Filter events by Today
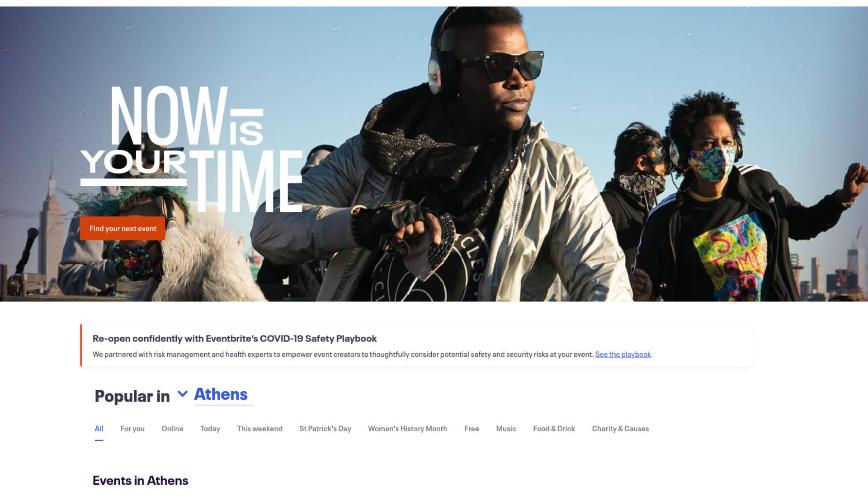868x496 pixels. pos(210,429)
